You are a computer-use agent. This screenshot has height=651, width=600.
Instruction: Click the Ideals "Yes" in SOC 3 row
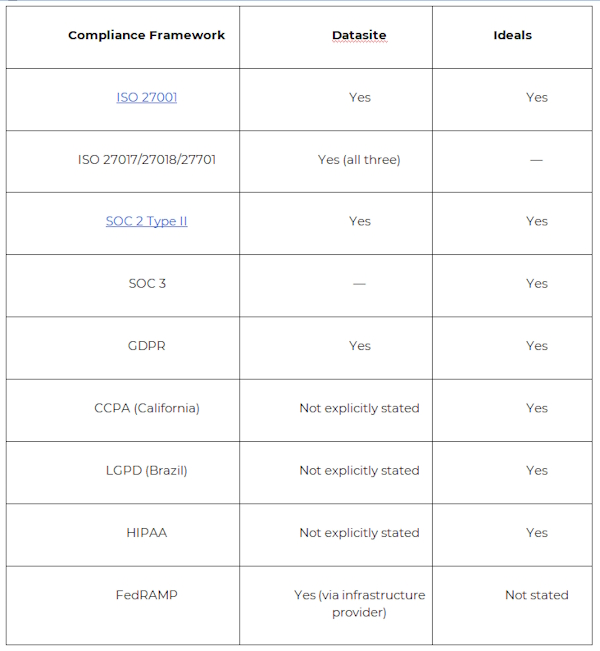[536, 283]
